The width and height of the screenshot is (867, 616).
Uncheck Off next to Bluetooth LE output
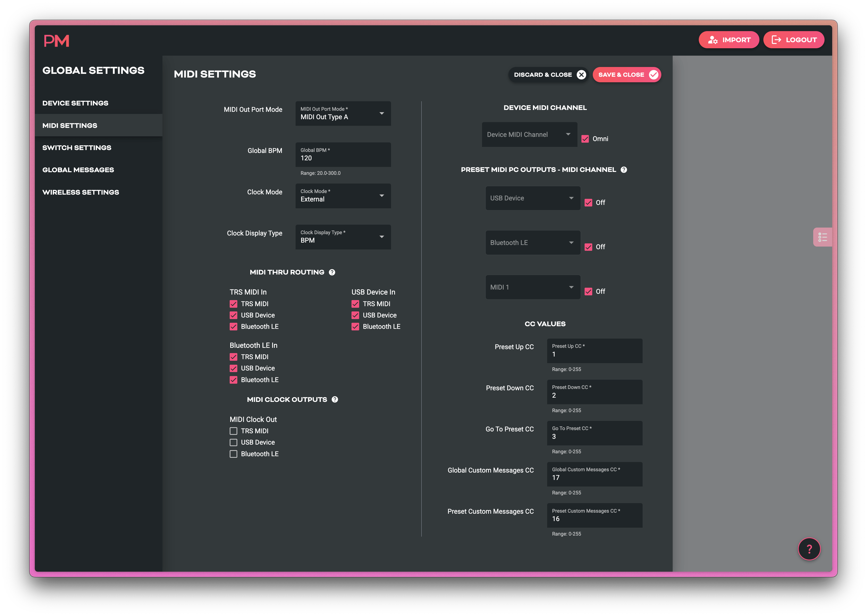[x=588, y=247]
